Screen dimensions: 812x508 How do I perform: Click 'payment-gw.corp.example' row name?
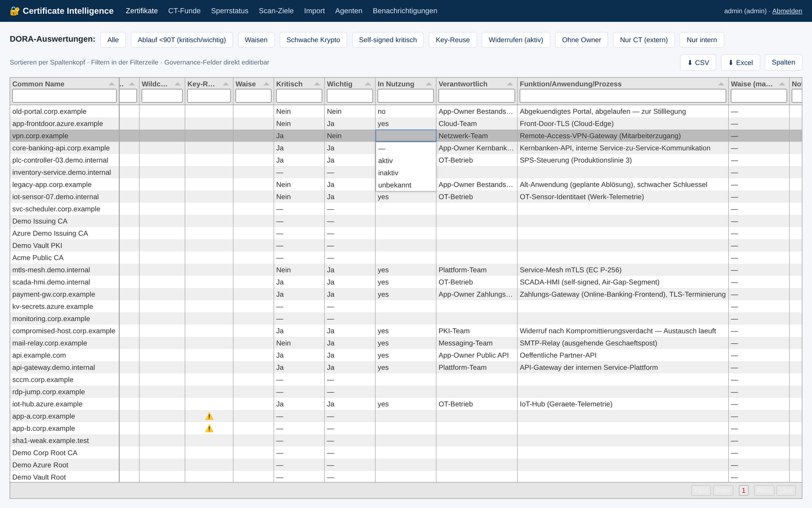[x=54, y=294]
